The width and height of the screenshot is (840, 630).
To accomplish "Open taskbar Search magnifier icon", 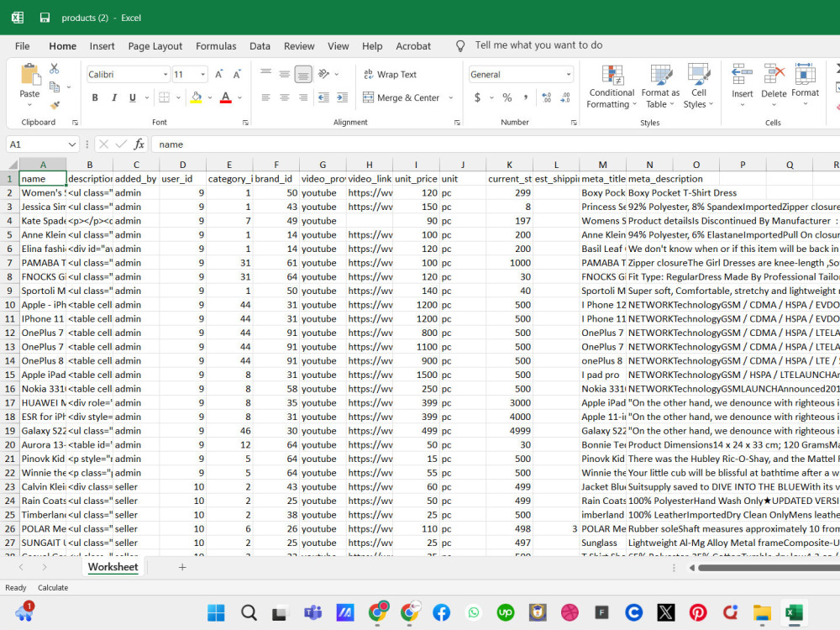I will coord(249,612).
